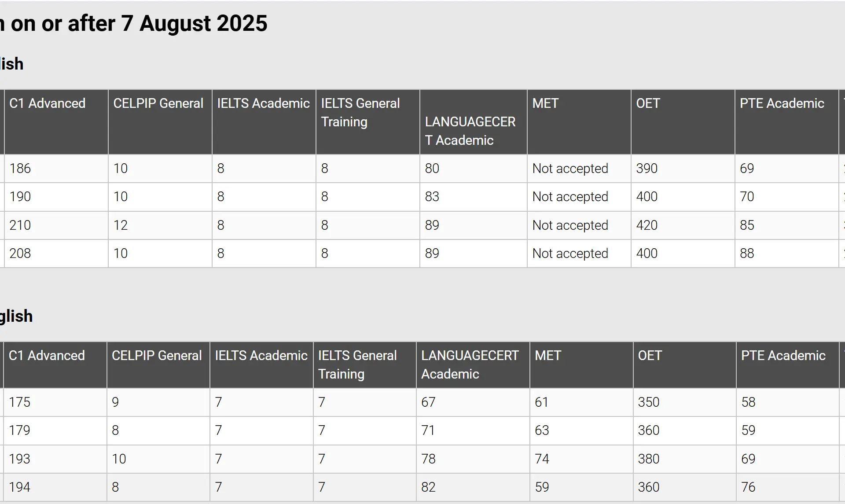Select the C1 Advanced cell showing 175
The height and width of the screenshot is (504, 845).
click(20, 402)
